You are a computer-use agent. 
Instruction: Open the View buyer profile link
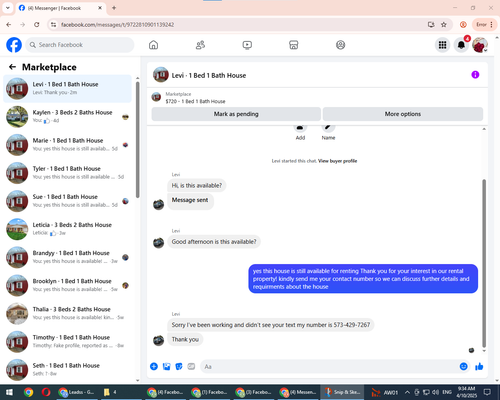coord(337,161)
